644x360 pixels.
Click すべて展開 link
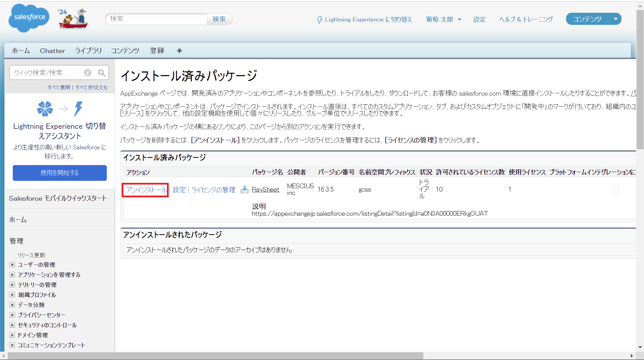click(x=59, y=87)
